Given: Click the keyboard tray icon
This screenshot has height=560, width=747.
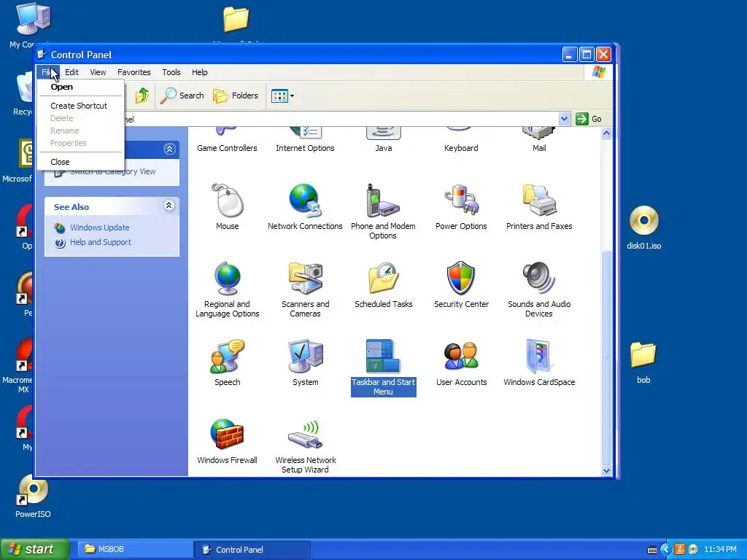Looking at the screenshot, I should pyautogui.click(x=651, y=550).
